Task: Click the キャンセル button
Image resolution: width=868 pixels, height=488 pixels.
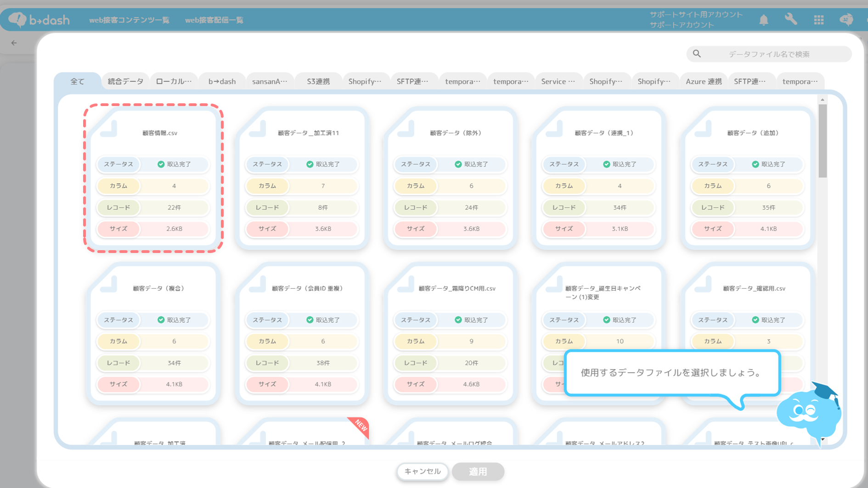Action: pos(423,471)
